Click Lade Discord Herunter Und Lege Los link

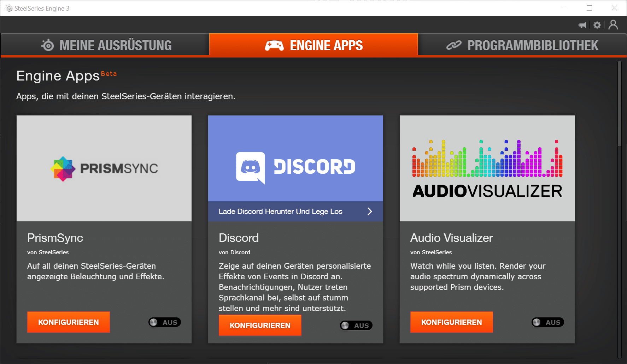(x=280, y=211)
